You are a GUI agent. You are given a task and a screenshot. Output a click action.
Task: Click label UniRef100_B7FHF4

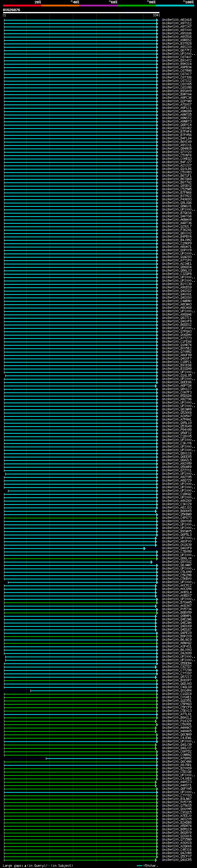coord(177,131)
